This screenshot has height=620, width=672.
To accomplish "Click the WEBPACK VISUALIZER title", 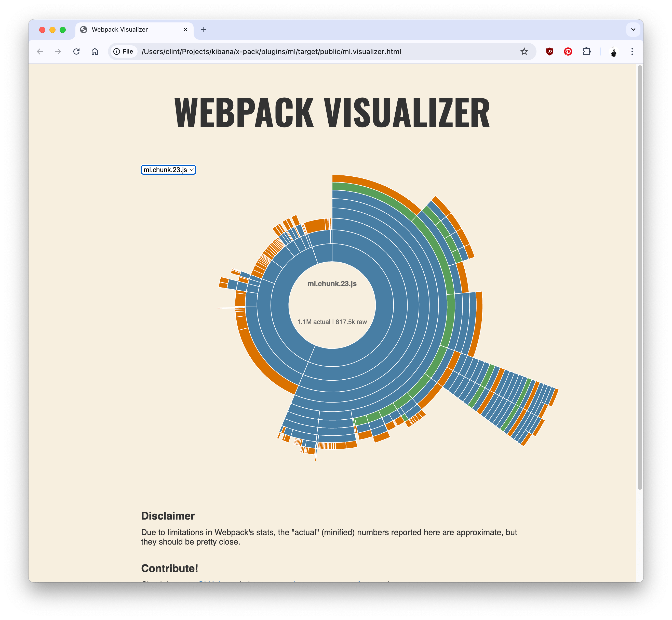I will 332,112.
